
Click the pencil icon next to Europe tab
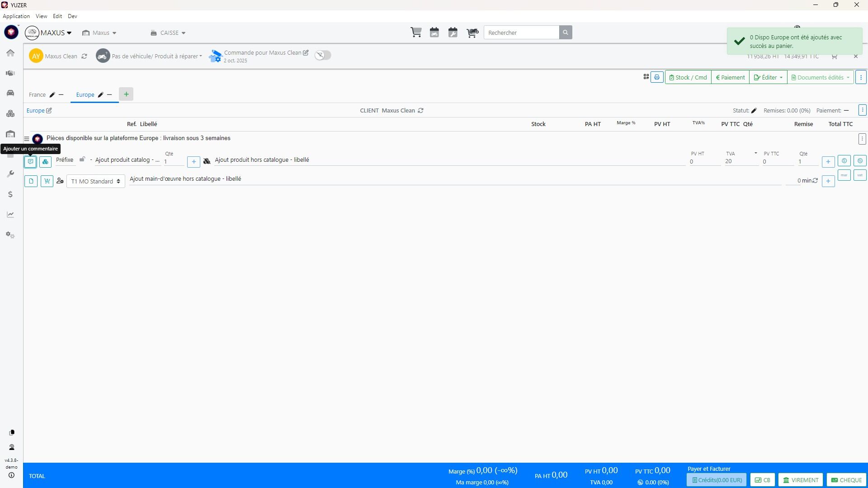point(101,95)
